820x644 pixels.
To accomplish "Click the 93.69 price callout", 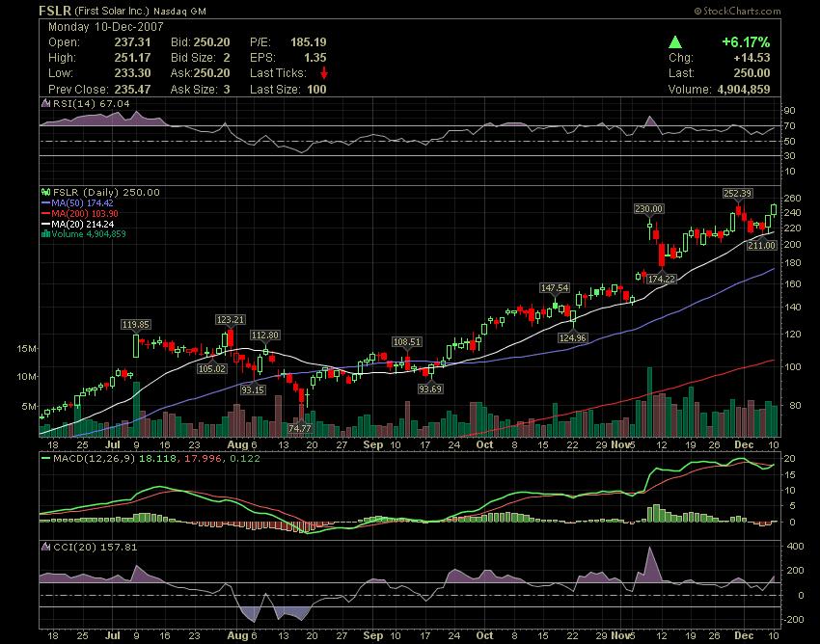I will click(430, 389).
